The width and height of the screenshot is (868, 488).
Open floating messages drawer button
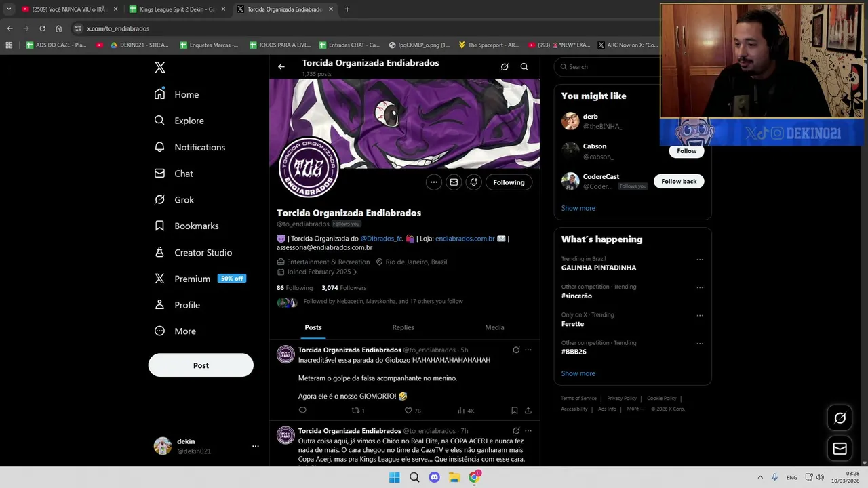840,449
